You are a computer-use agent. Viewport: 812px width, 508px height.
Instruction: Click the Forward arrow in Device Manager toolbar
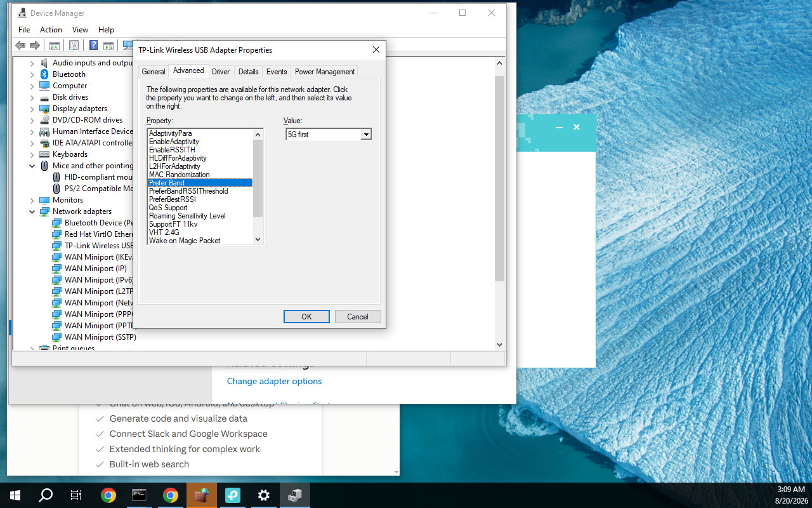[35, 46]
